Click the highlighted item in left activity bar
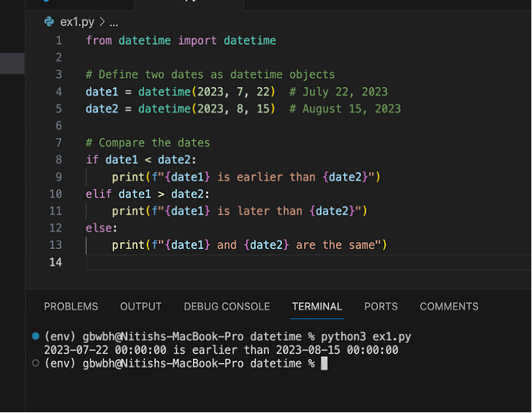The image size is (532, 413). (12, 63)
